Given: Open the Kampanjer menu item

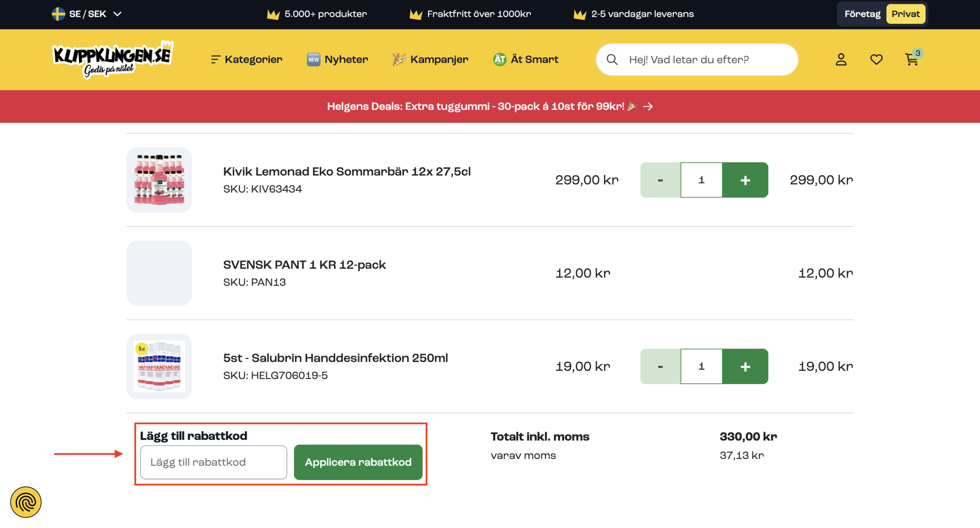Looking at the screenshot, I should tap(430, 59).
